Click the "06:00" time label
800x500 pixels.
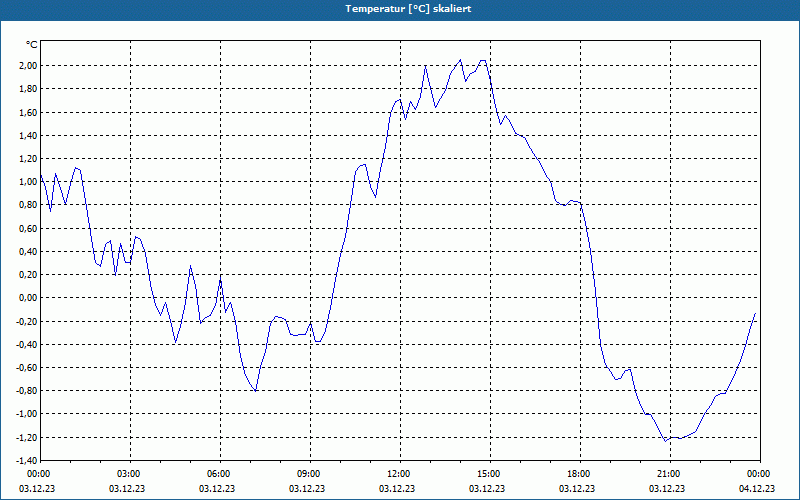pyautogui.click(x=220, y=474)
